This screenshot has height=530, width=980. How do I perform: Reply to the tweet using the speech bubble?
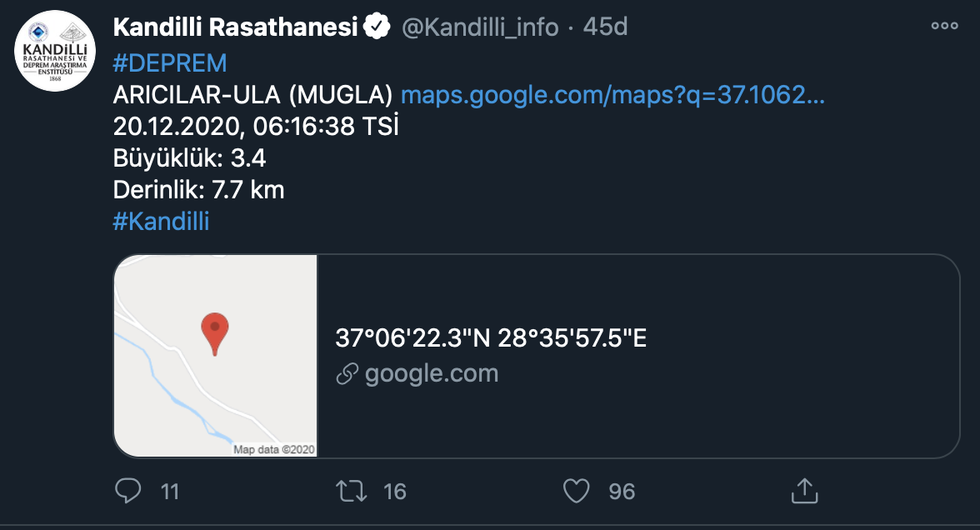click(x=127, y=491)
